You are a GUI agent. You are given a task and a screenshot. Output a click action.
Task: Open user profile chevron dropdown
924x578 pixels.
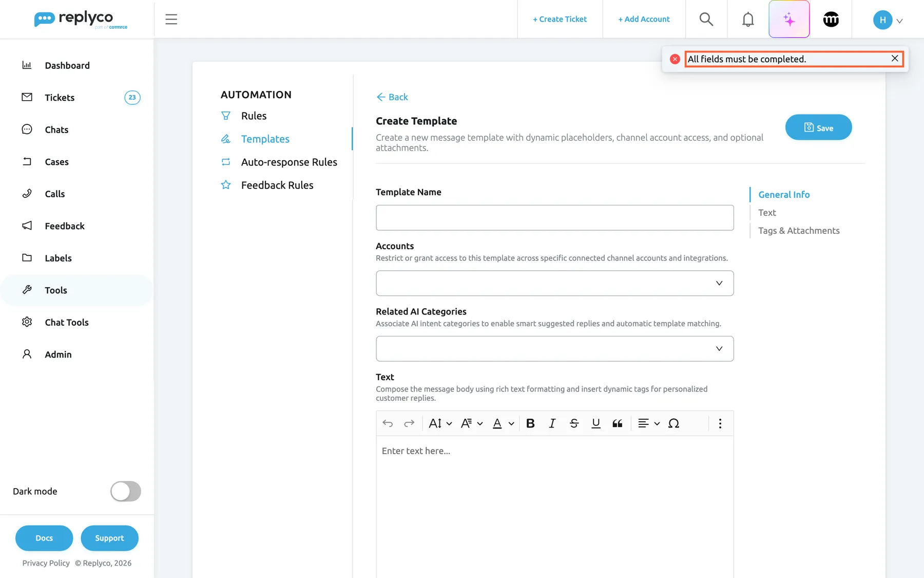point(899,21)
